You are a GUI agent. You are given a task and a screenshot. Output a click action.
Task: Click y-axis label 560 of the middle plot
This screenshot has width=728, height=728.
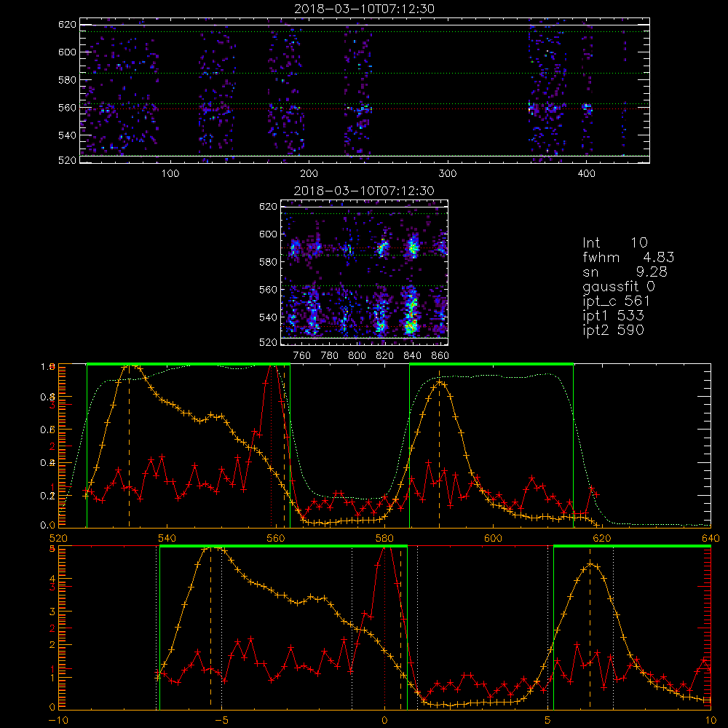268,290
